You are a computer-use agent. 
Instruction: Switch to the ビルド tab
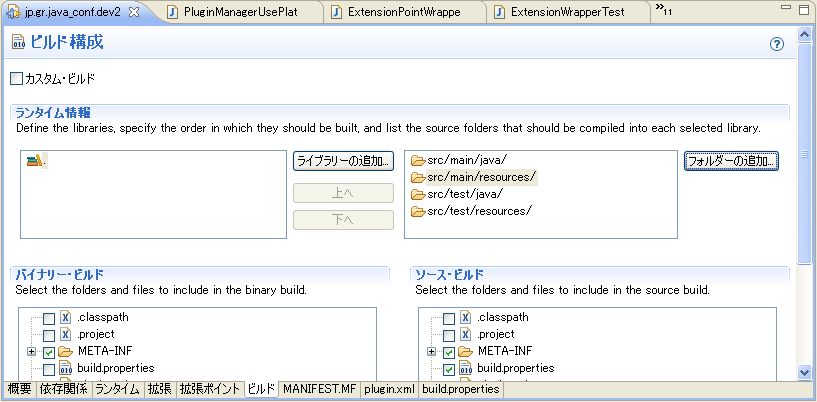click(x=261, y=390)
